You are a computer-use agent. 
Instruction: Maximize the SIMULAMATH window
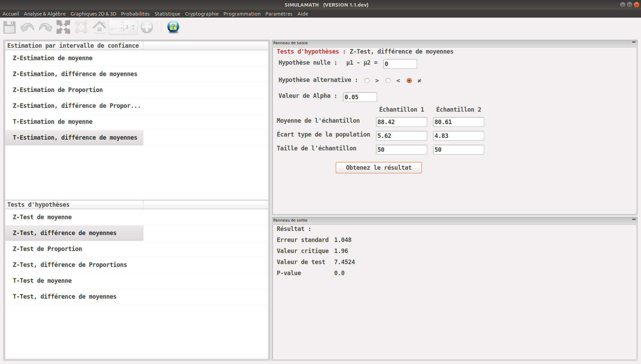(630, 5)
